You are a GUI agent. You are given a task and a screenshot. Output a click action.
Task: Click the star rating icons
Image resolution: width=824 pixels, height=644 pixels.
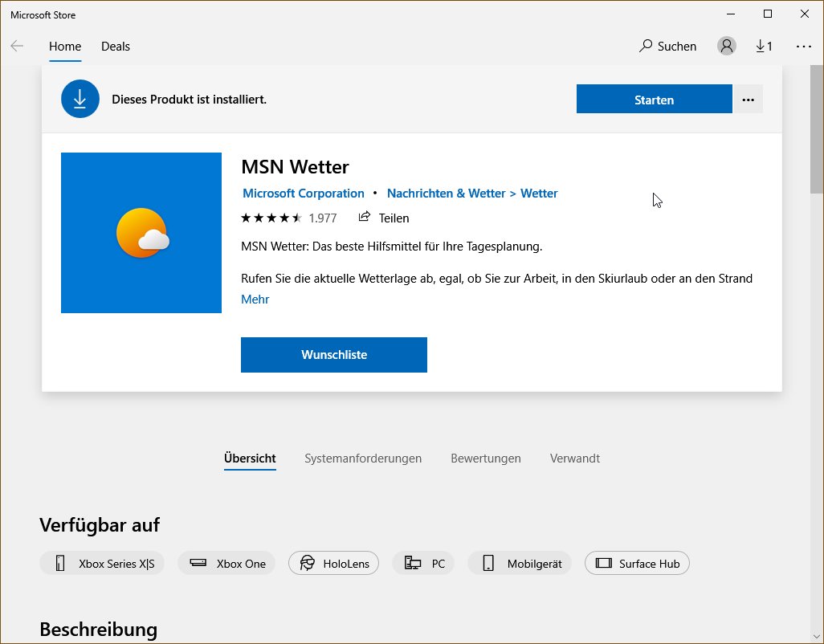point(271,218)
